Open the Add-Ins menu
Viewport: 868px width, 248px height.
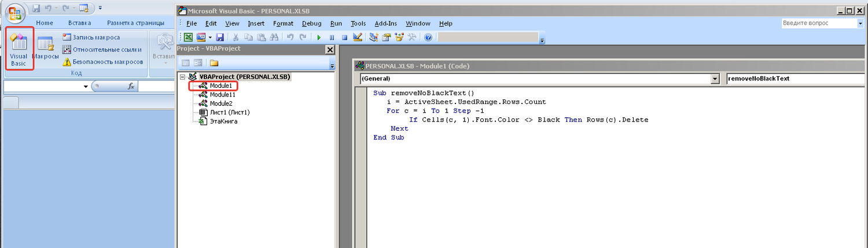coord(386,24)
